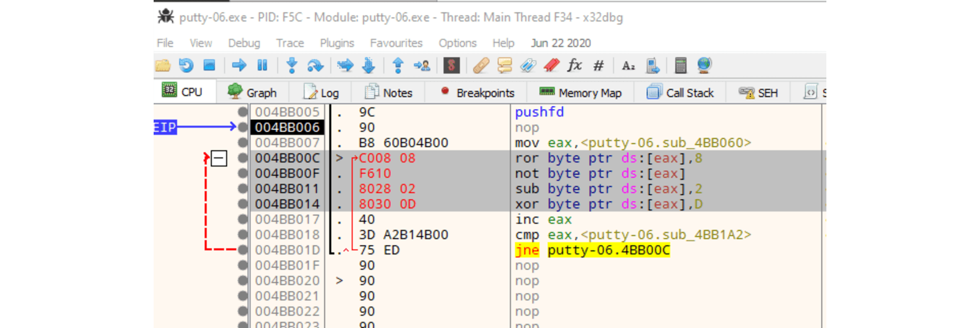The width and height of the screenshot is (980, 328).
Task: Toggle breakpoint at address 004BB00F
Action: tap(243, 173)
